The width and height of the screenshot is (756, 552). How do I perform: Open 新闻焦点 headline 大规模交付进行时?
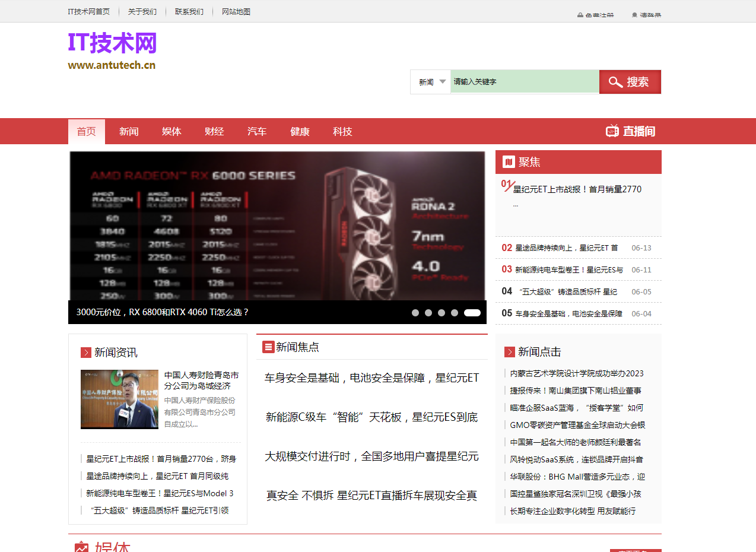click(371, 456)
